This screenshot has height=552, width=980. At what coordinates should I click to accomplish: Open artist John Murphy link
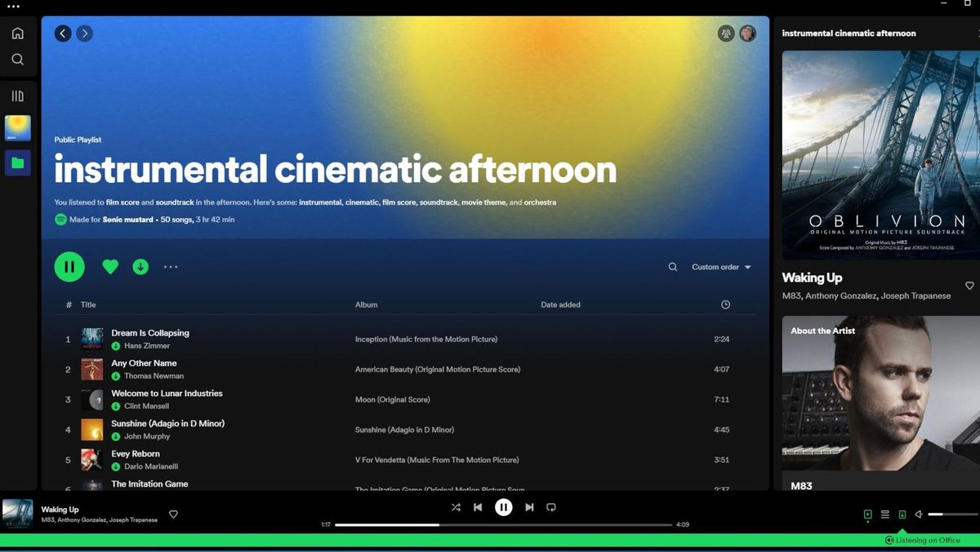147,437
